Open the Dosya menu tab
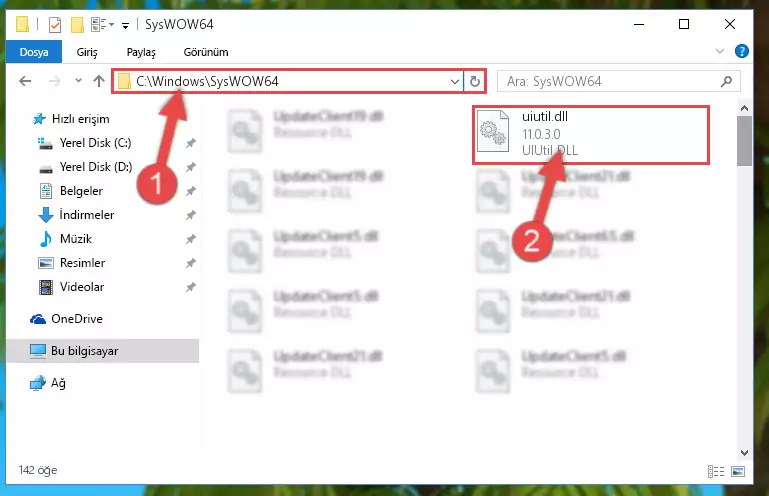Image resolution: width=769 pixels, height=496 pixels. pos(34,52)
